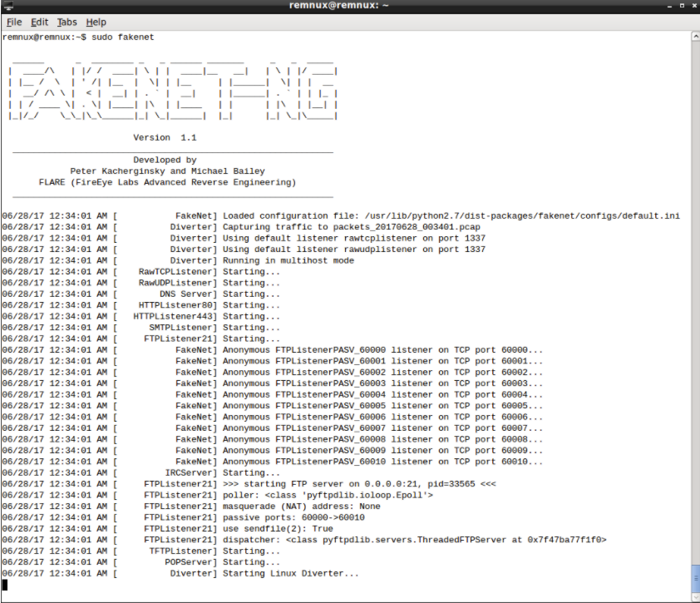Screen dimensions: 700x603
Task: Close the remnux terminal window
Action: [694, 6]
